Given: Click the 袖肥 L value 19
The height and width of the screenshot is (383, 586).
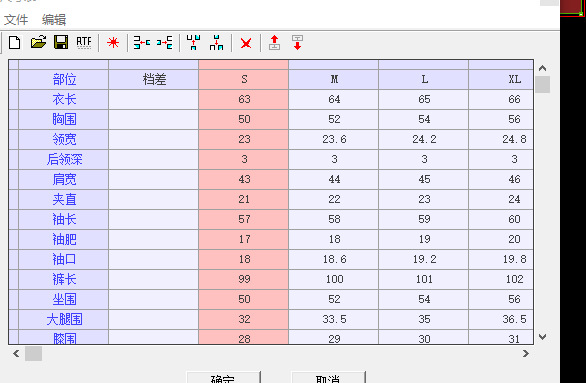Looking at the screenshot, I should tap(424, 239).
